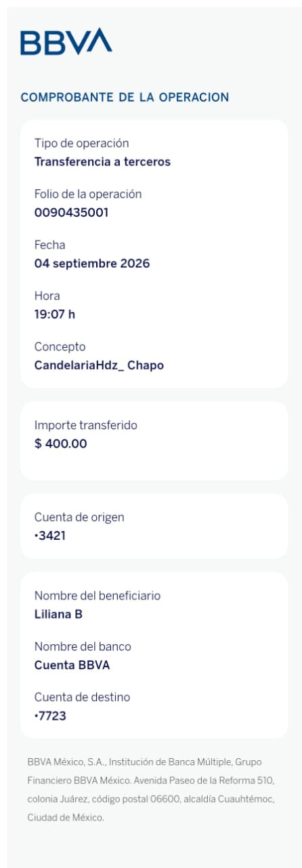
Task: Select the date 04 septiembre 2026
Action: (x=92, y=264)
